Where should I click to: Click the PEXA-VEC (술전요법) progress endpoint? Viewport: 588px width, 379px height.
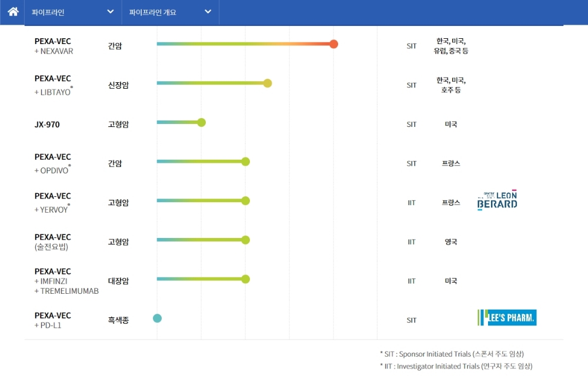(246, 240)
